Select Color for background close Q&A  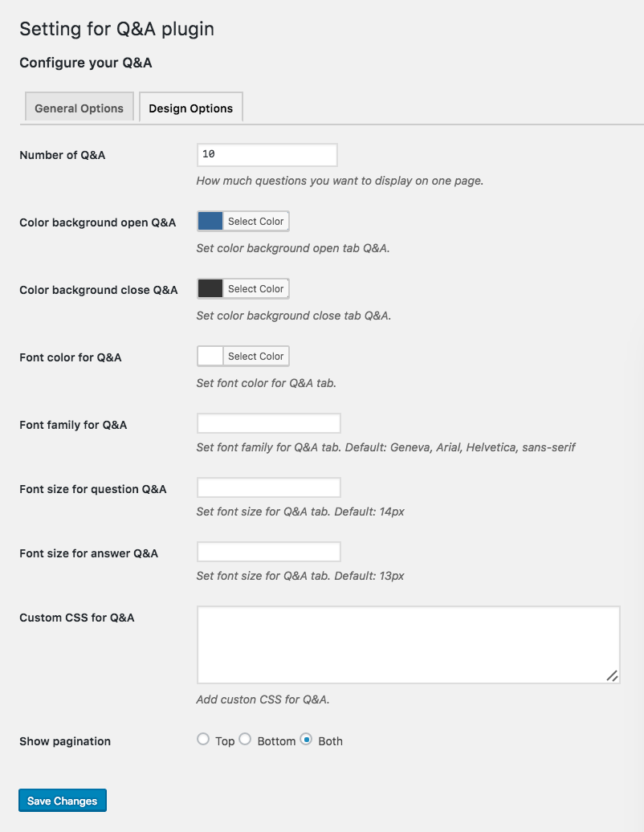coord(255,288)
